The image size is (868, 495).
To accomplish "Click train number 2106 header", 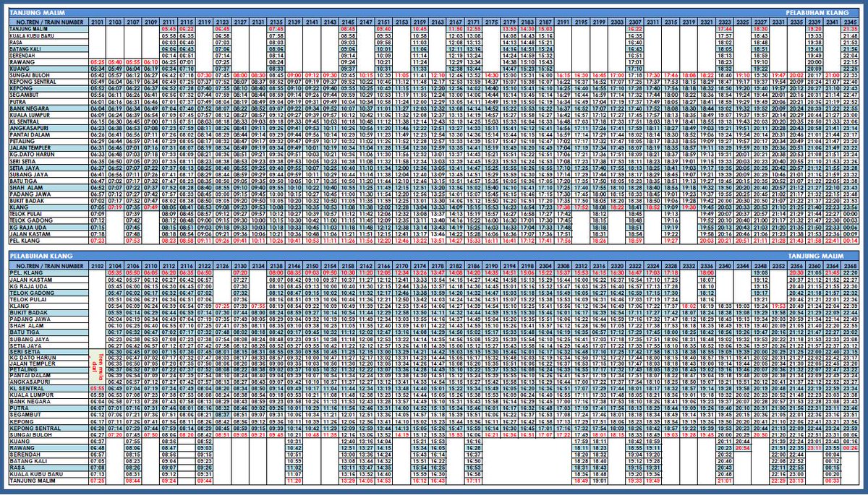I will pyautogui.click(x=133, y=266).
